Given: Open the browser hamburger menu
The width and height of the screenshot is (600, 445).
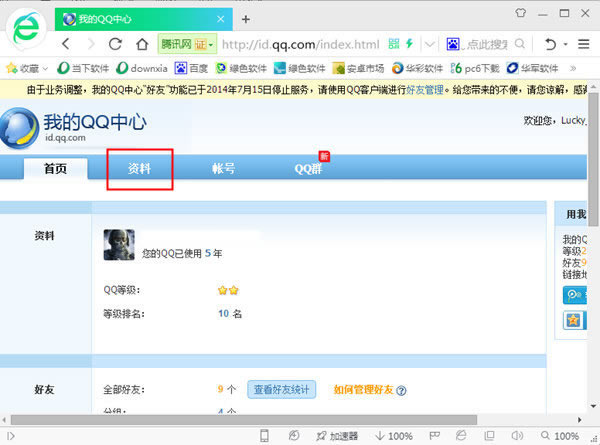Looking at the screenshot, I should point(584,44).
